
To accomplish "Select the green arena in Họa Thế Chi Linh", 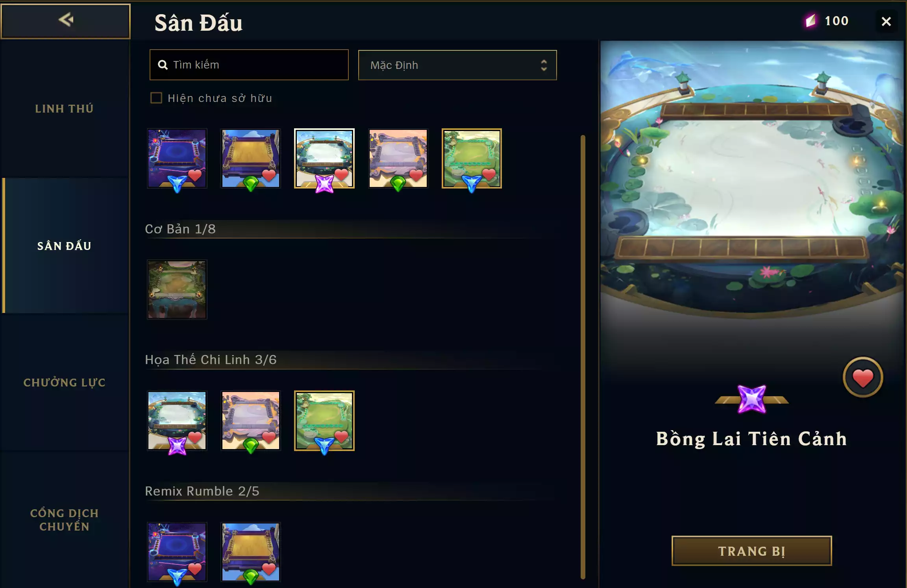I will click(x=324, y=421).
